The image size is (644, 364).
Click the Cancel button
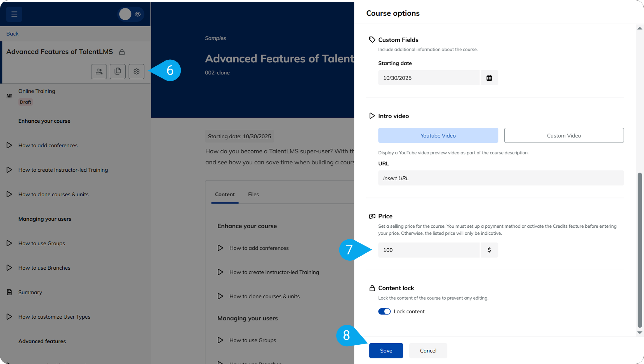(x=428, y=351)
